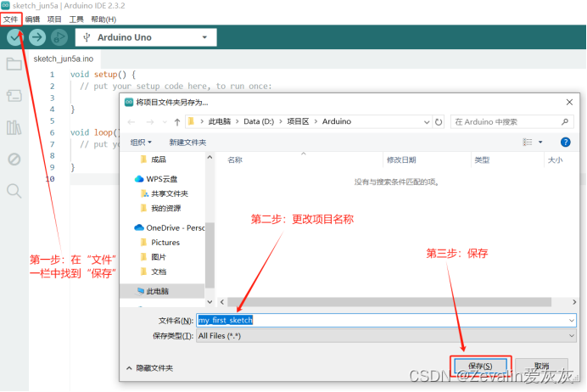Screen dimensions: 587x392
Task: Sort by the 大小 column header
Action: click(x=555, y=160)
